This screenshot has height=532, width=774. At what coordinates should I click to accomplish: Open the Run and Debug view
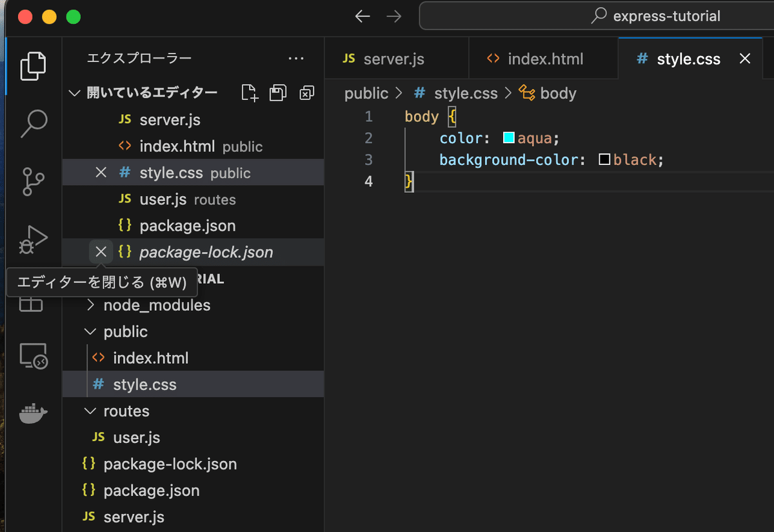(x=34, y=239)
